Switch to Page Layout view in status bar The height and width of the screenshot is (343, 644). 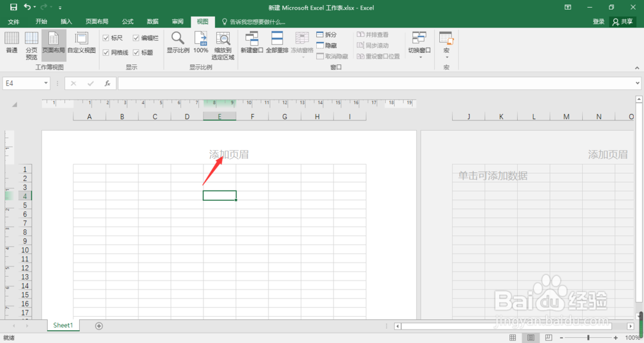531,338
